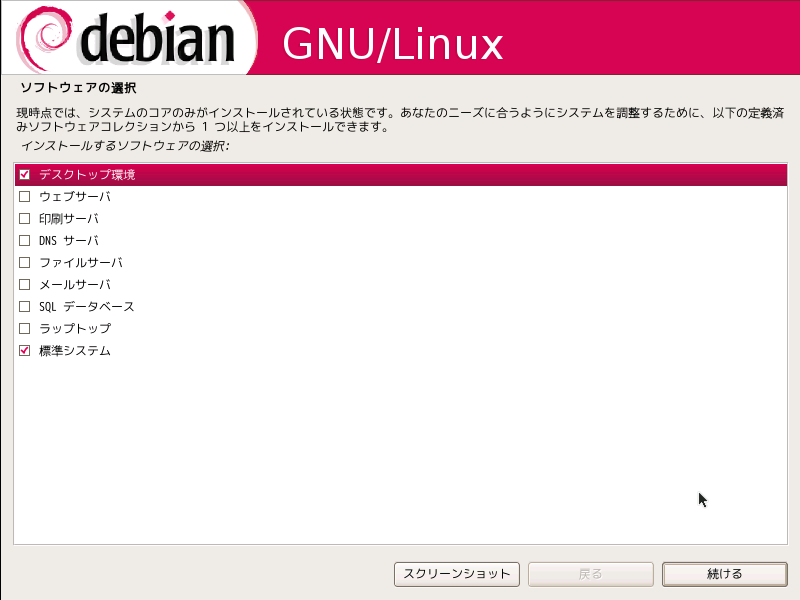The height and width of the screenshot is (600, 800).
Task: Enable the ファイルサーバ checkbox
Action: tap(24, 262)
